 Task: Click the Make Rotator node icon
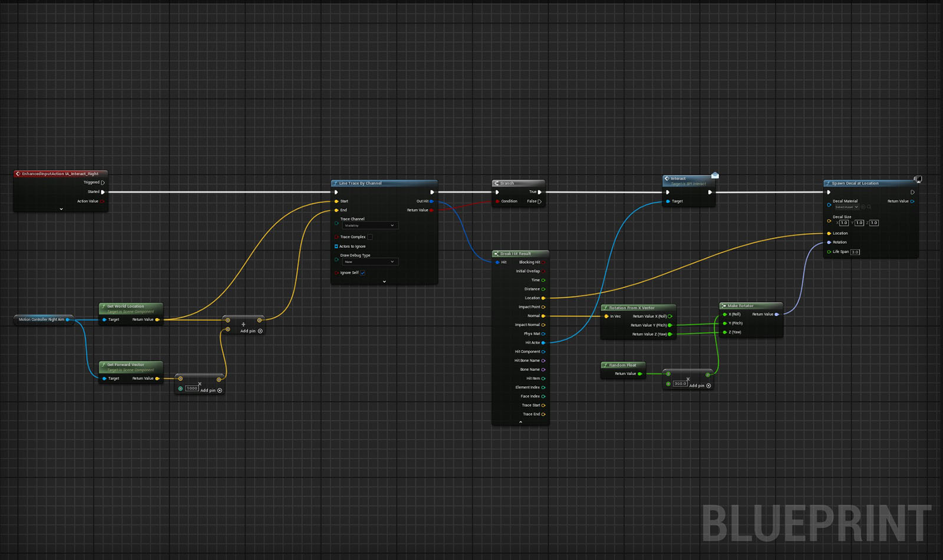(x=723, y=306)
